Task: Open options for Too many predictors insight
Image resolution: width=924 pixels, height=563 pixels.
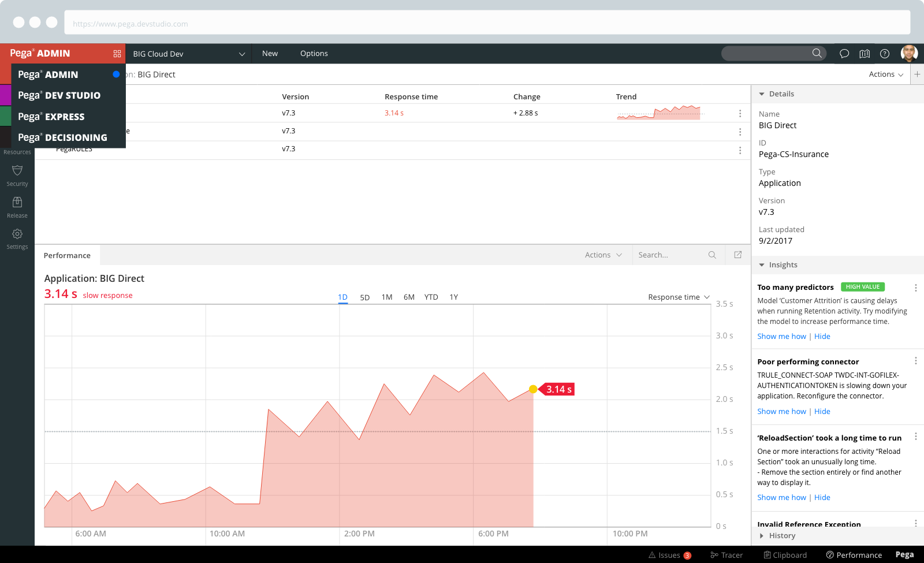Action: [915, 288]
